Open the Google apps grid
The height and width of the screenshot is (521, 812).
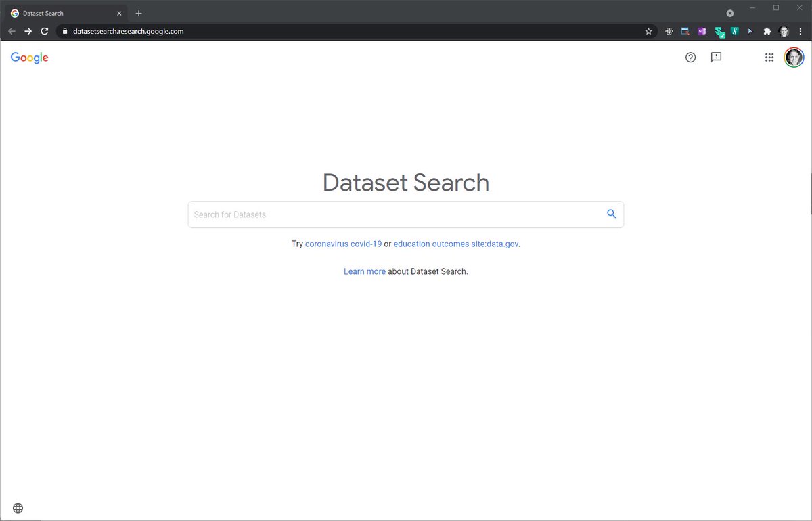[769, 58]
